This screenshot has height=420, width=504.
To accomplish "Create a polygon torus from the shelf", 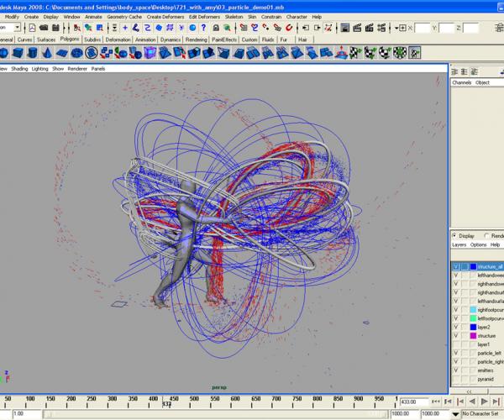I will pos(76,53).
